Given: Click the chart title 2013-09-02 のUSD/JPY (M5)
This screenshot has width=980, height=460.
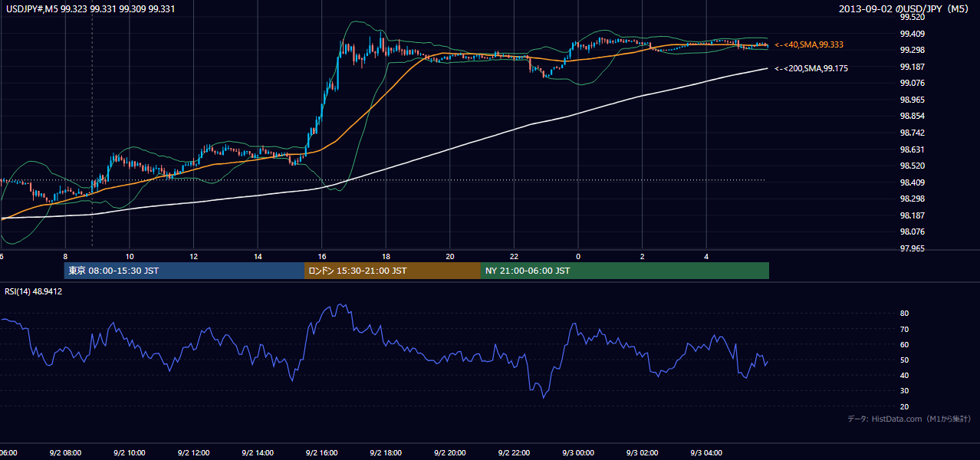Looking at the screenshot, I should pos(905,8).
